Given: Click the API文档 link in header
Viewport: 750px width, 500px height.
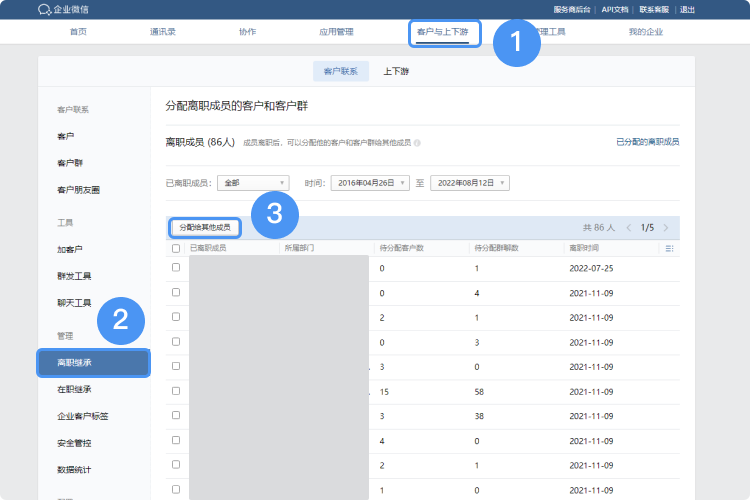Looking at the screenshot, I should tap(614, 9).
